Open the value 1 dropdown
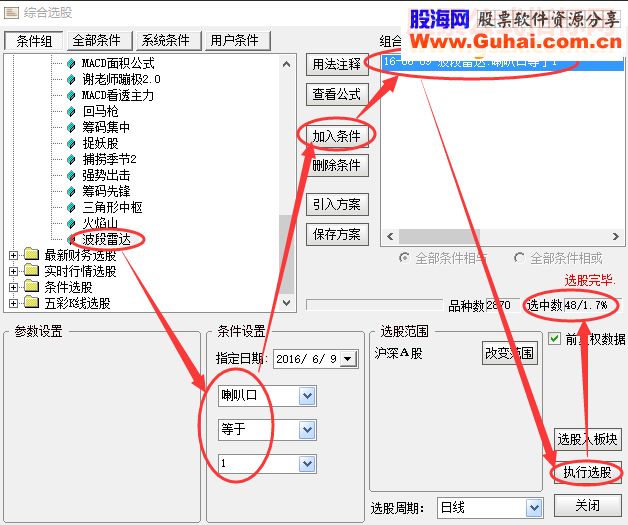Screen dimensions: 628x525 [308, 464]
